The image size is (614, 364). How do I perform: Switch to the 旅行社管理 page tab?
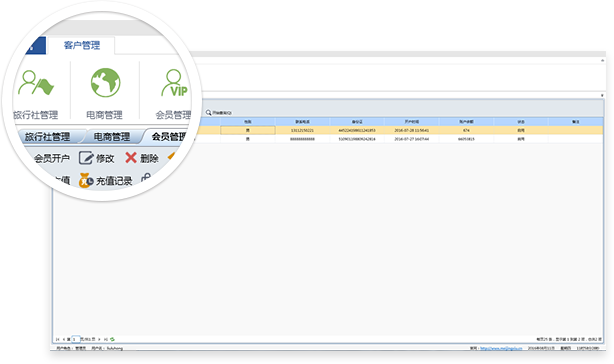(48, 137)
